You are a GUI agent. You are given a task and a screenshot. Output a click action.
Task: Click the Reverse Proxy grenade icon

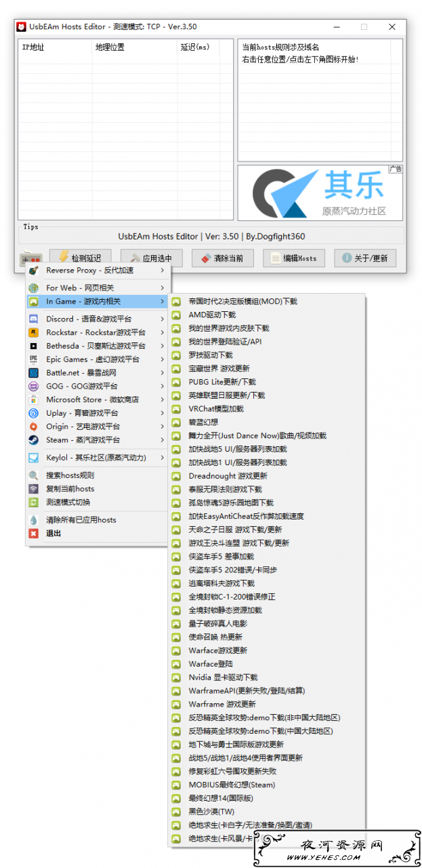click(x=34, y=271)
